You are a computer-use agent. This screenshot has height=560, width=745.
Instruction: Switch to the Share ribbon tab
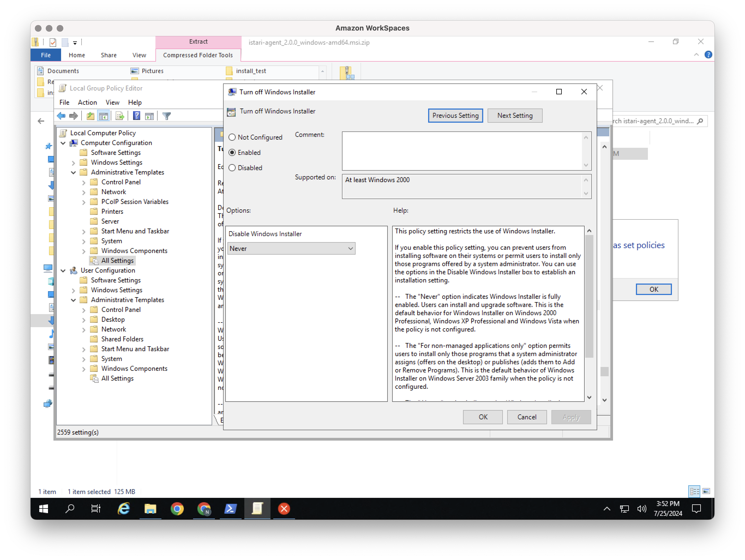[109, 55]
